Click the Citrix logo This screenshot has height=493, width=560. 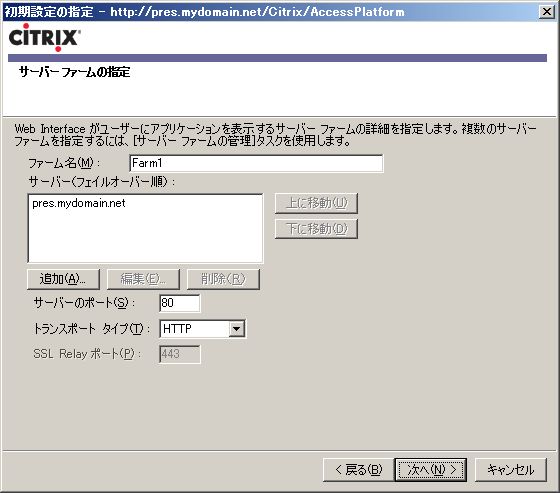click(45, 37)
